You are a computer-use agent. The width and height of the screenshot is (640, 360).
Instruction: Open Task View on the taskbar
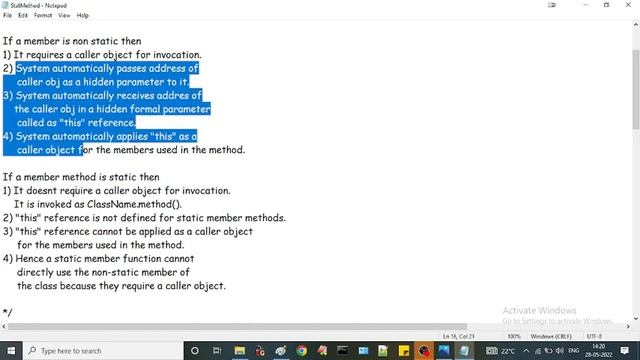tap(217, 351)
